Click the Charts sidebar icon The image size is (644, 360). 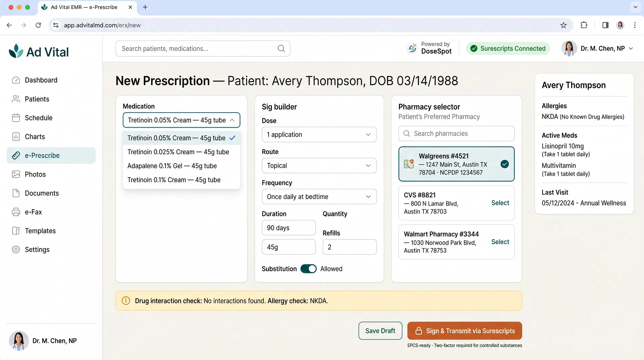(x=16, y=136)
